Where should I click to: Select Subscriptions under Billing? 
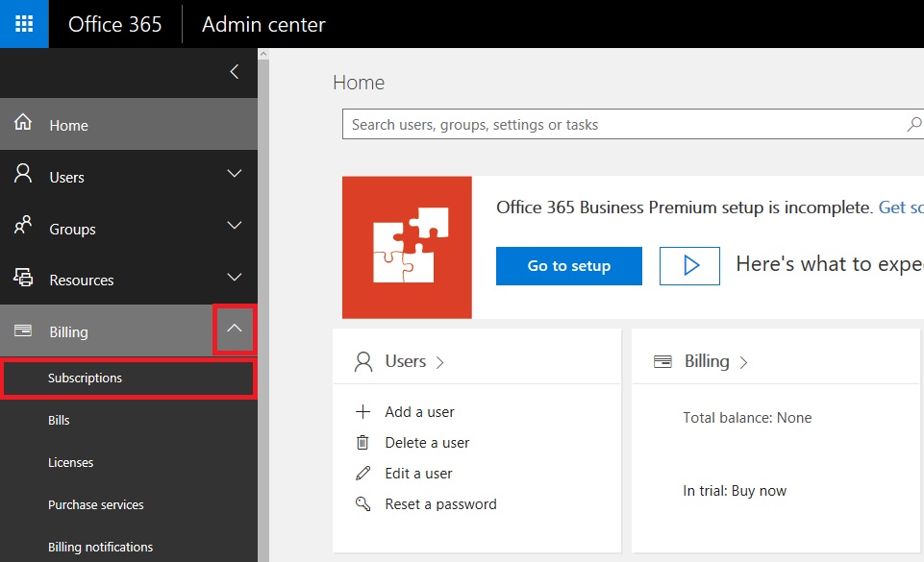(86, 379)
